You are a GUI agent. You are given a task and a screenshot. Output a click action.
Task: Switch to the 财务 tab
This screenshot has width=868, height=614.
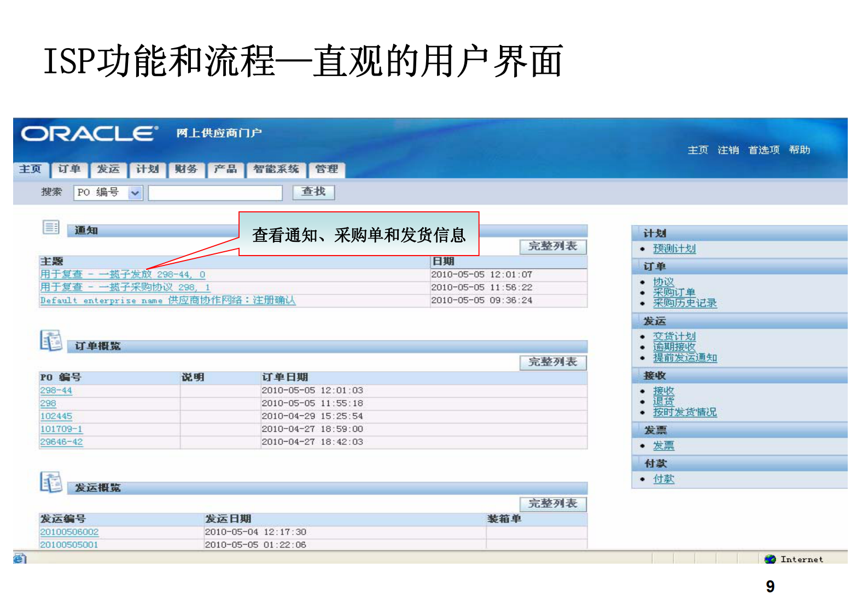click(186, 169)
